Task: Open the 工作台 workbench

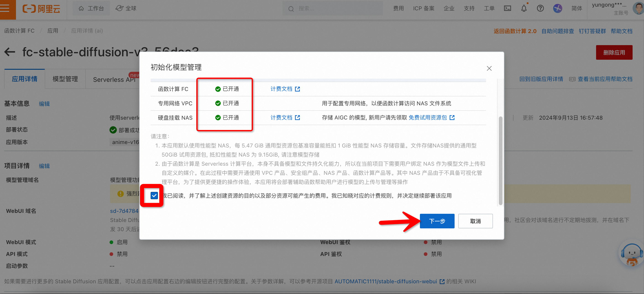Action: pyautogui.click(x=91, y=8)
